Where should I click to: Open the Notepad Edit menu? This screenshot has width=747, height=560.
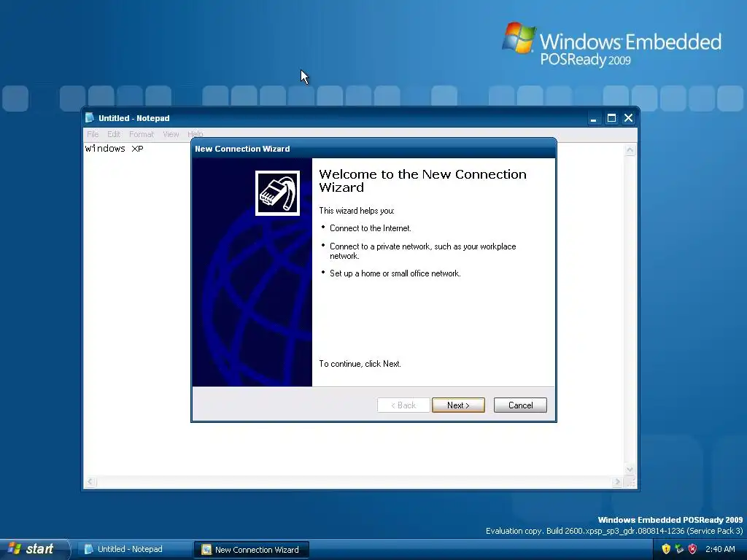[114, 134]
